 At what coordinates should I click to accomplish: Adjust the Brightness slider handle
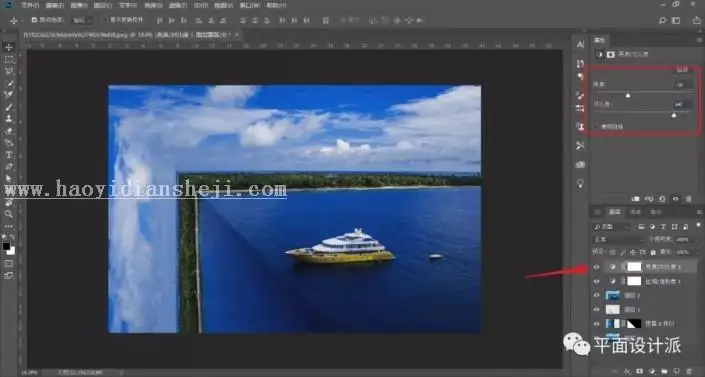coord(628,95)
